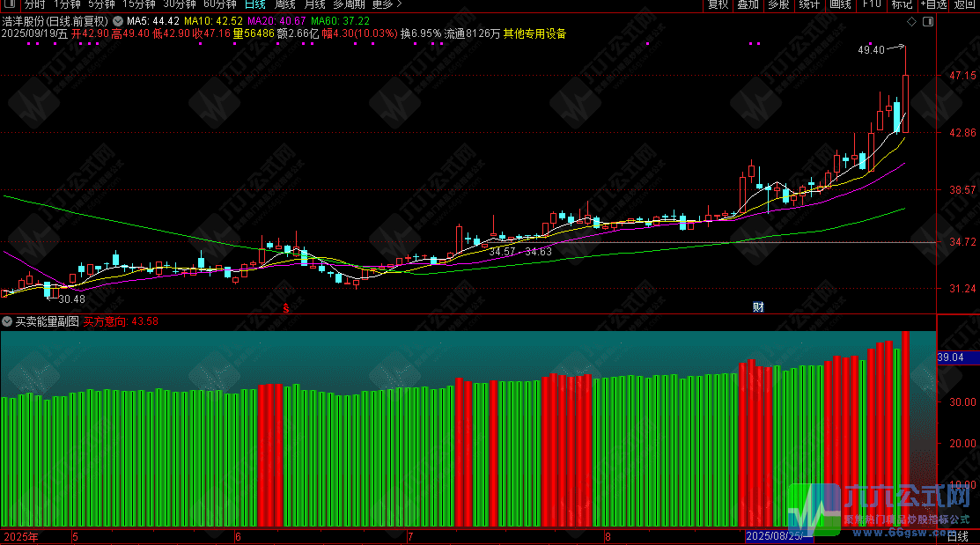This screenshot has width=980, height=545.
Task: Click the 2025/08/25 date marker on the time axis
Action: point(778,536)
